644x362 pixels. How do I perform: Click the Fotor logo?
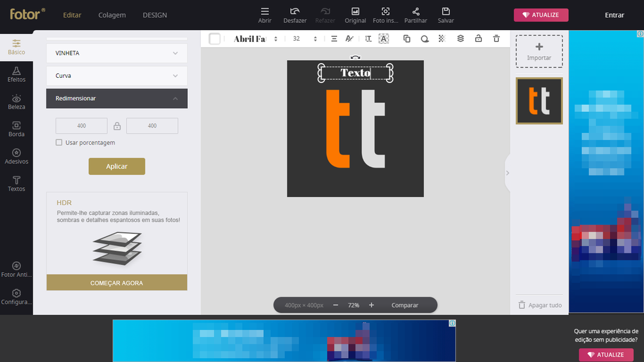pos(27,14)
